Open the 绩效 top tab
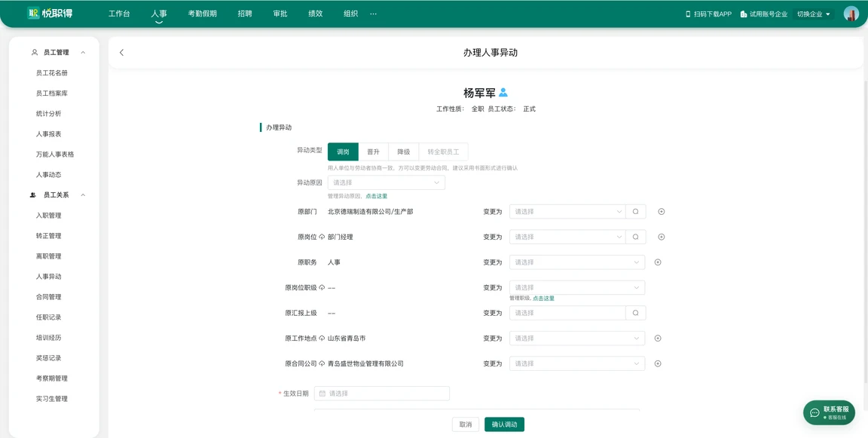 point(316,14)
